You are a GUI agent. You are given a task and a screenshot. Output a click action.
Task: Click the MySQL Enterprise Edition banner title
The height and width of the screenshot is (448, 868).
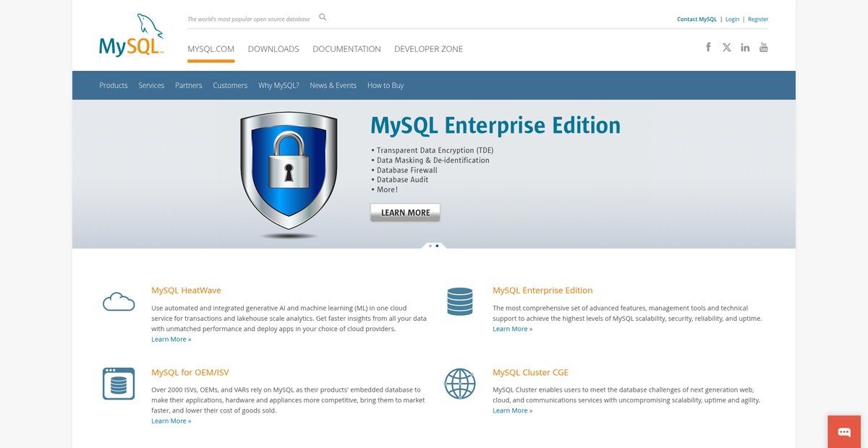point(495,126)
